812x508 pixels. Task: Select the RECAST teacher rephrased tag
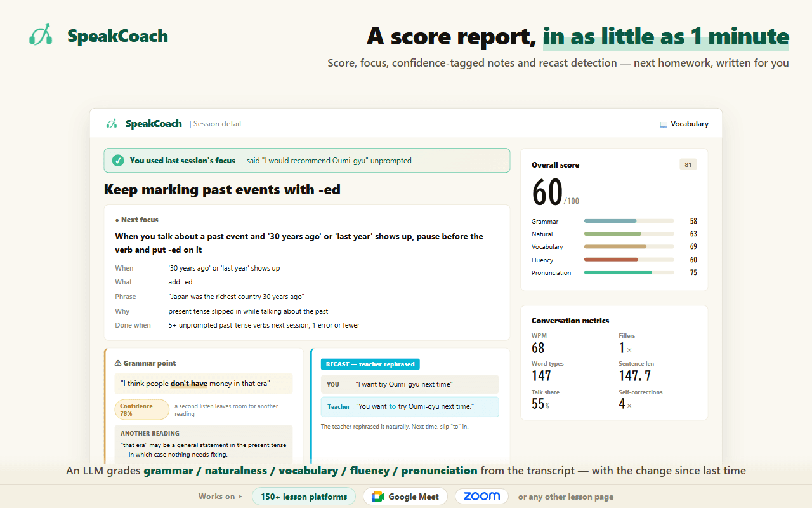(370, 364)
